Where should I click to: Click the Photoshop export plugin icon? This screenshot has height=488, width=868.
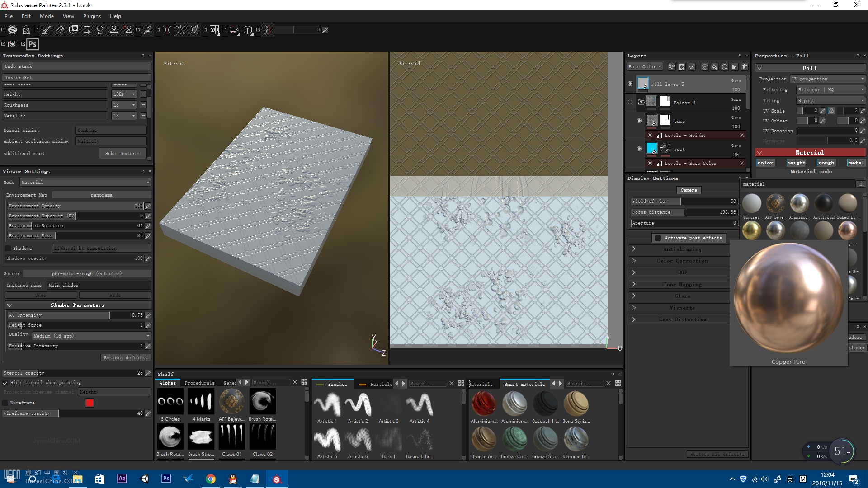(x=33, y=44)
